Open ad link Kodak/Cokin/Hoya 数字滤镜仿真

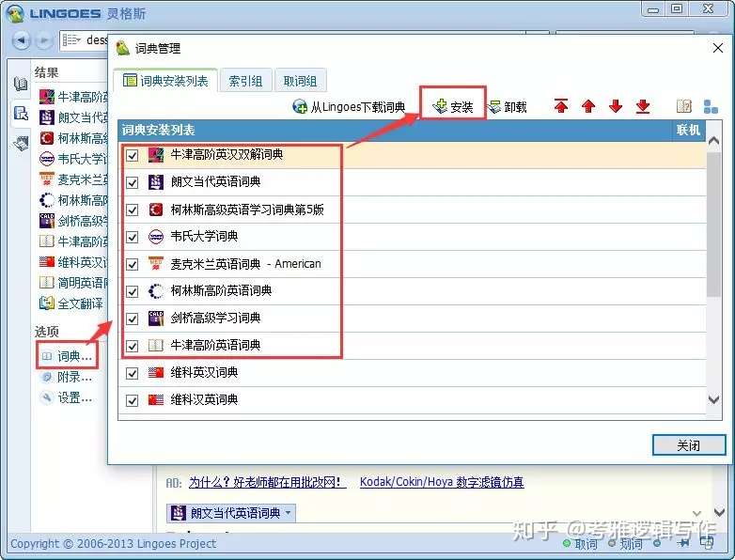442,482
